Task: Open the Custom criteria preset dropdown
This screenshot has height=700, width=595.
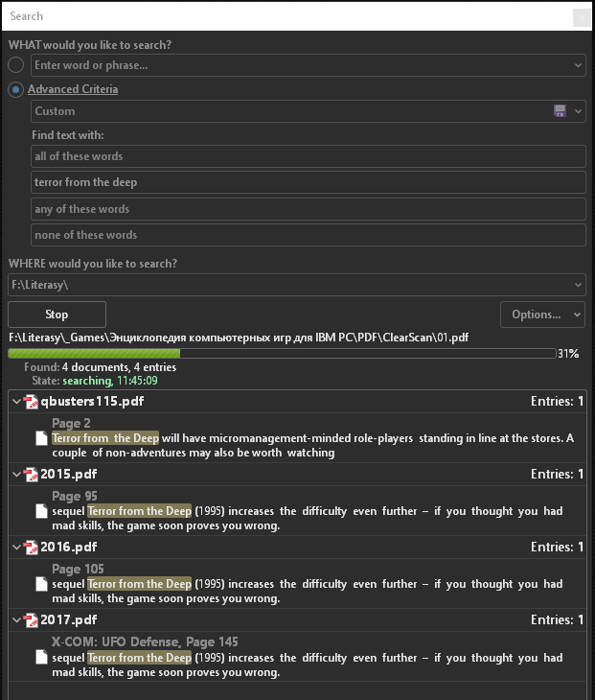Action: (x=579, y=111)
